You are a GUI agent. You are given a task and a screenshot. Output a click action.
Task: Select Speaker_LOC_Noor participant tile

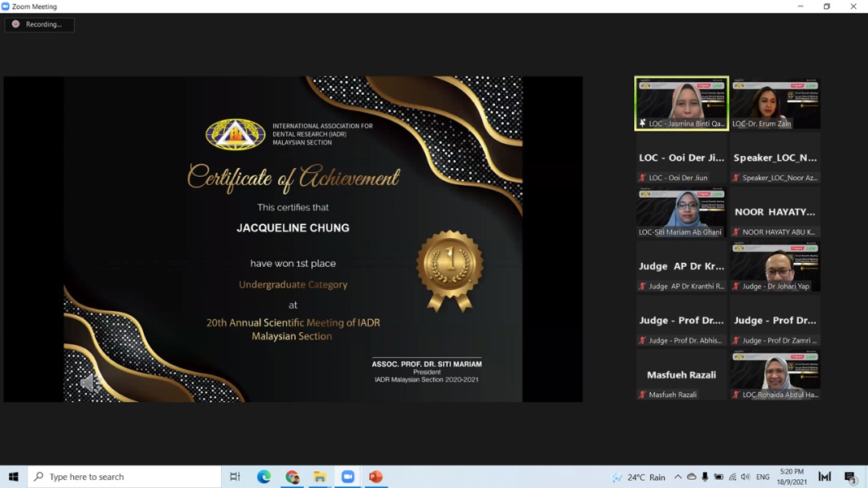pyautogui.click(x=775, y=158)
